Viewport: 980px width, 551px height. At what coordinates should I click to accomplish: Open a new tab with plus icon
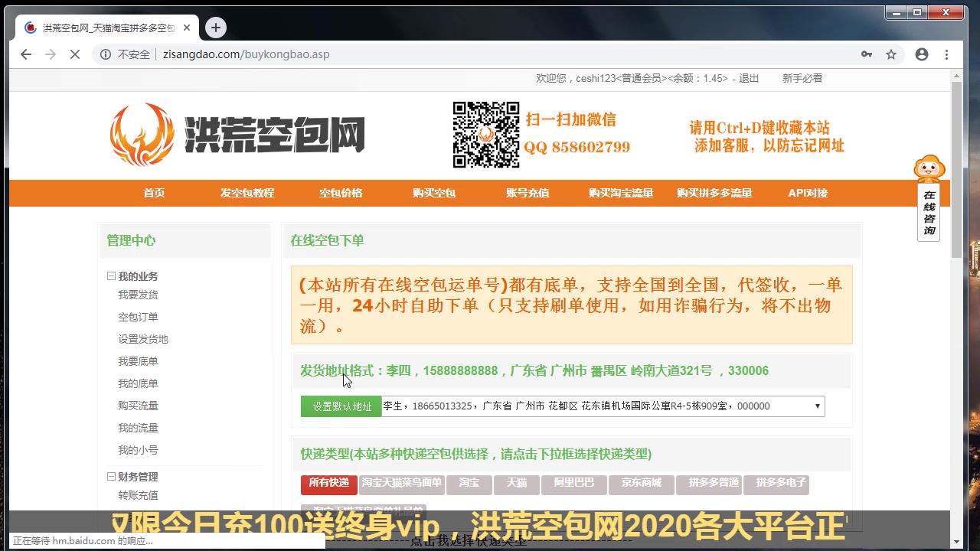[216, 28]
